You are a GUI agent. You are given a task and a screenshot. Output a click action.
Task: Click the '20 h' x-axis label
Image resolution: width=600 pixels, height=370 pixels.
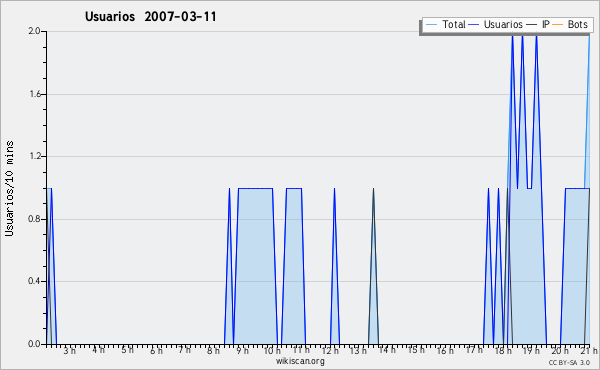click(x=560, y=350)
